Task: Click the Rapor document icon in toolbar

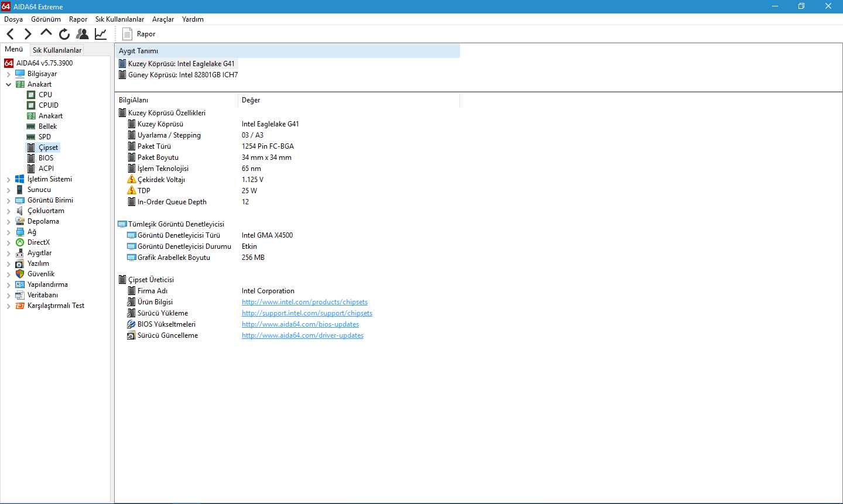Action: [x=127, y=34]
